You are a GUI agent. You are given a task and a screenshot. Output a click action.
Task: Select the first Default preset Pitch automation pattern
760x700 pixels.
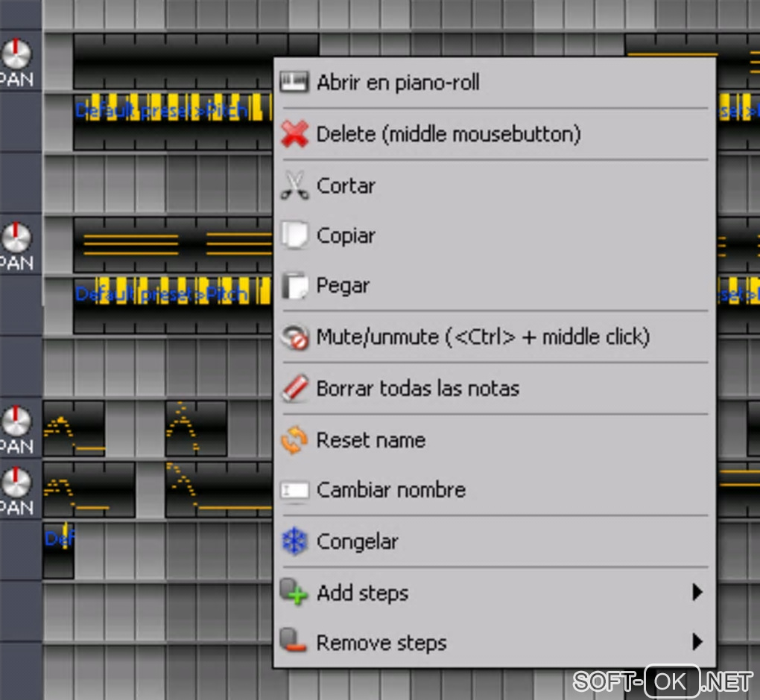tap(173, 121)
